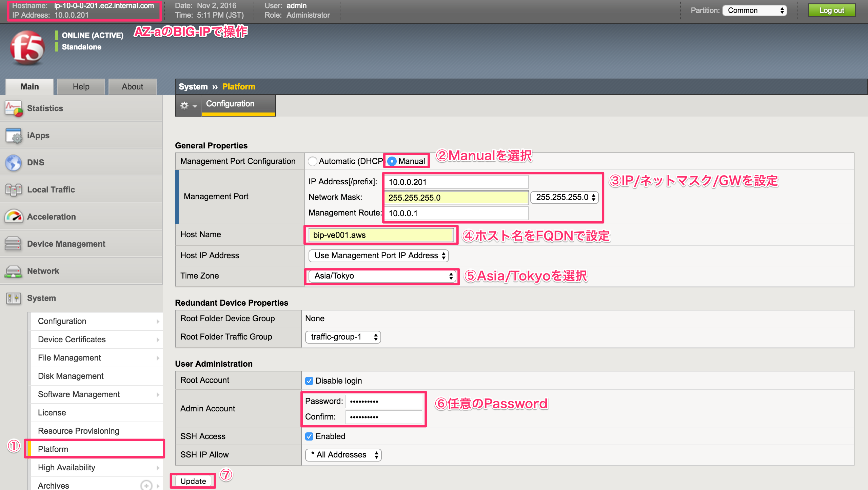Open the Statistics section
The image size is (868, 490).
tap(45, 108)
